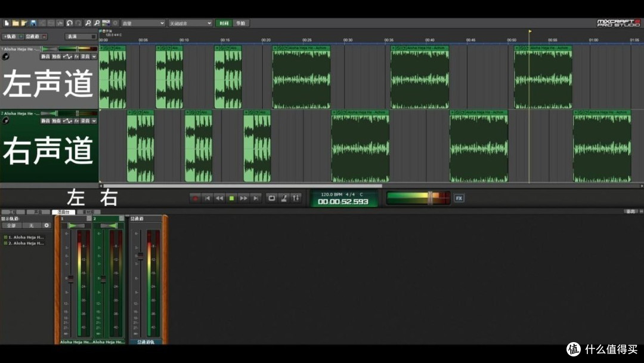
Task: Open the instrument icon on track 1
Action: tap(5, 56)
